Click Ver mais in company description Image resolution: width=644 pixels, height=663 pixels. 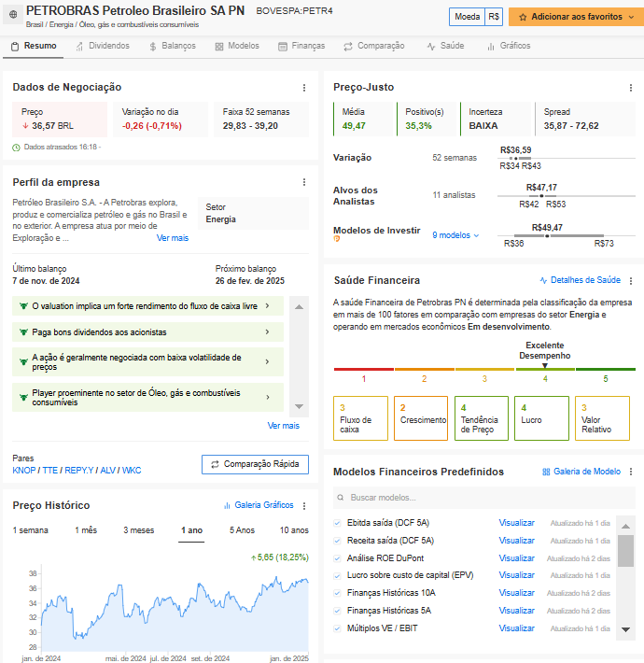pos(173,238)
